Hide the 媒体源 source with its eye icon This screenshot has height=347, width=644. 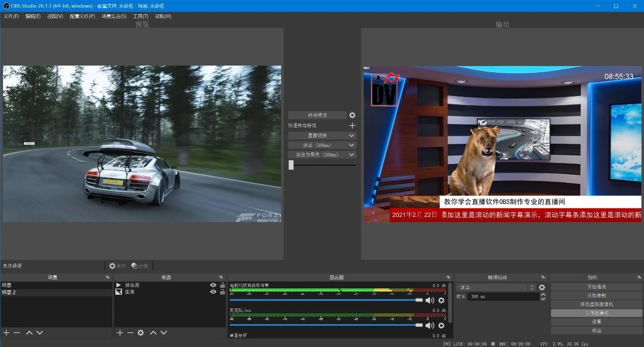[x=213, y=285]
